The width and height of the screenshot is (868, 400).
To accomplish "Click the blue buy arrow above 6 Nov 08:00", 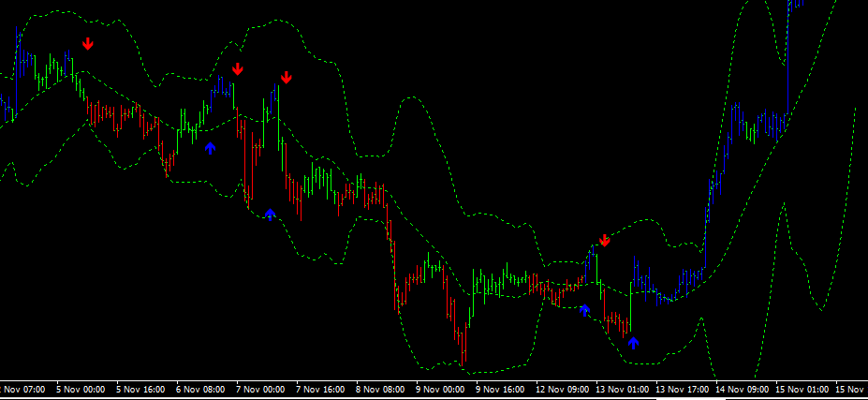I will [210, 147].
